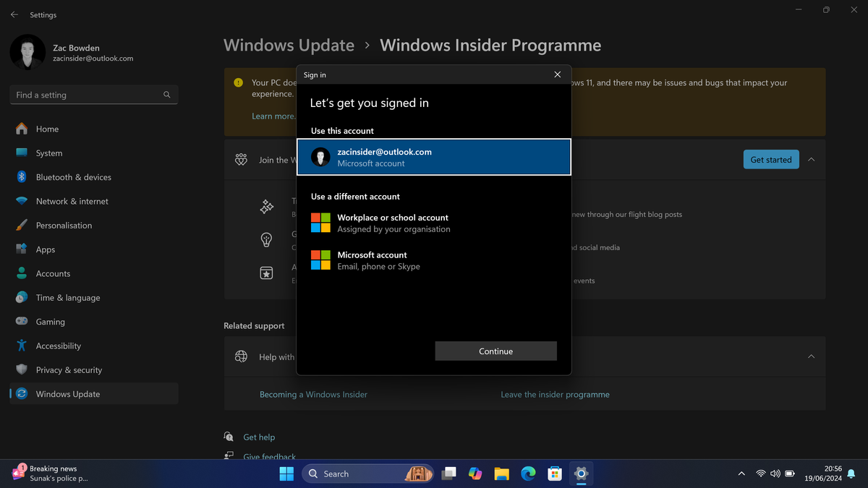The height and width of the screenshot is (488, 868).
Task: Click the Find a setting search box
Action: pos(94,95)
